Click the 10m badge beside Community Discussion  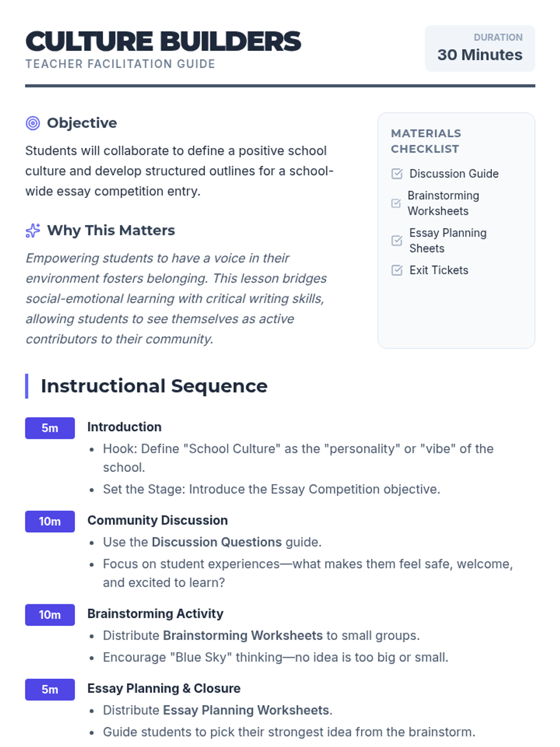point(50,521)
